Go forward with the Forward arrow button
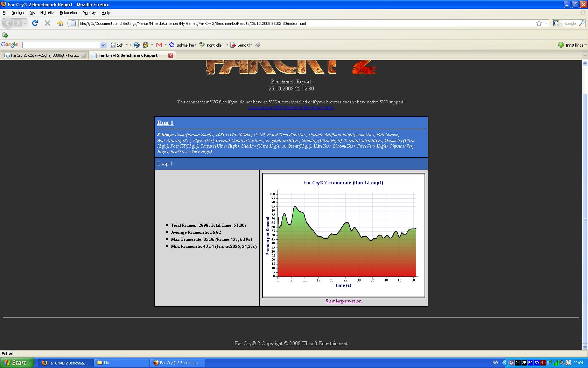 tap(17, 23)
